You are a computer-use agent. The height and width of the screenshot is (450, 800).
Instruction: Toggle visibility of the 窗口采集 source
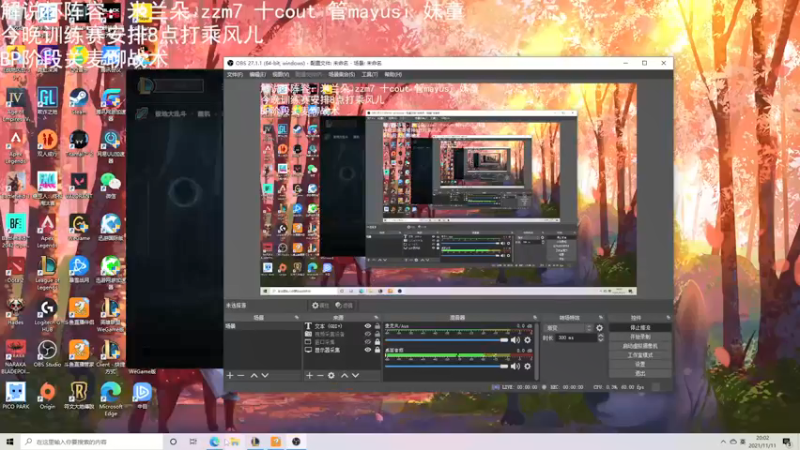(x=367, y=342)
